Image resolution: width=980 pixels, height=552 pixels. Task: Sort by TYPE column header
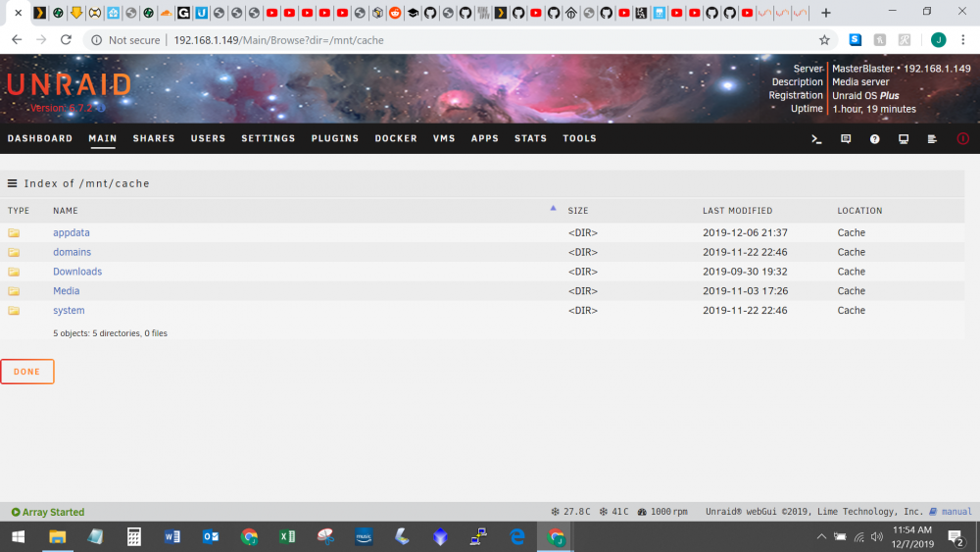click(19, 211)
